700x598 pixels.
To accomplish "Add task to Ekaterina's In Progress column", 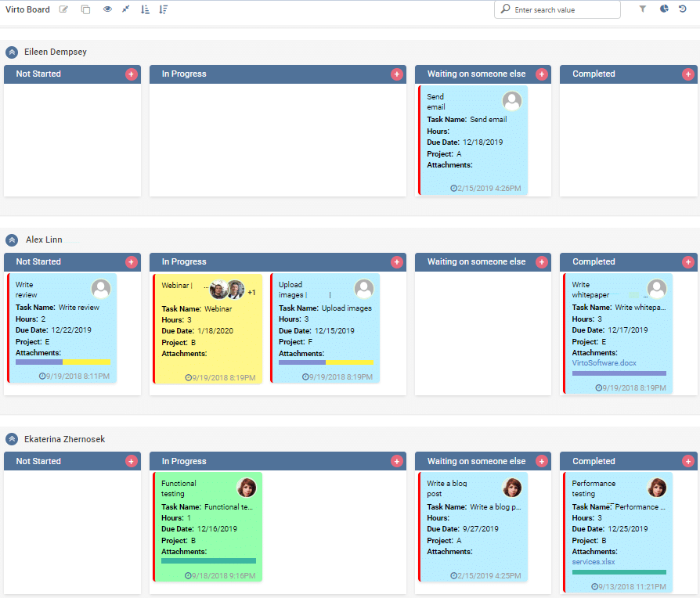I will 397,461.
